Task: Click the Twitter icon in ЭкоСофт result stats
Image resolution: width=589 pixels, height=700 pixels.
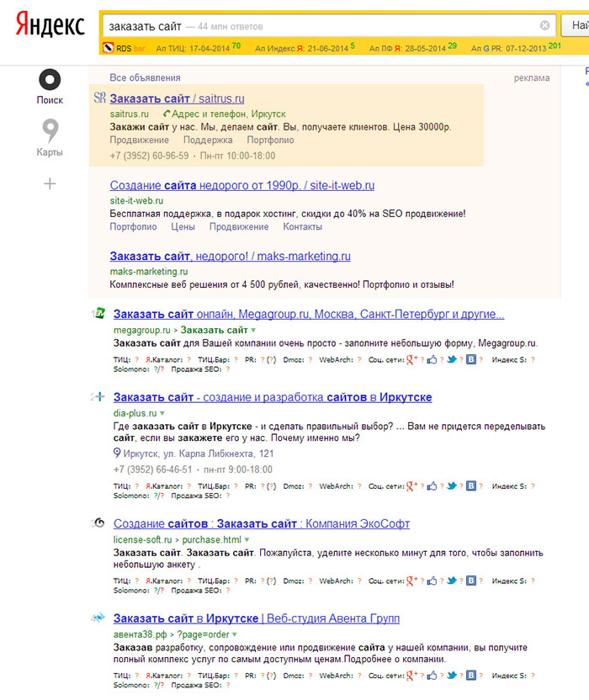Action: 452,581
